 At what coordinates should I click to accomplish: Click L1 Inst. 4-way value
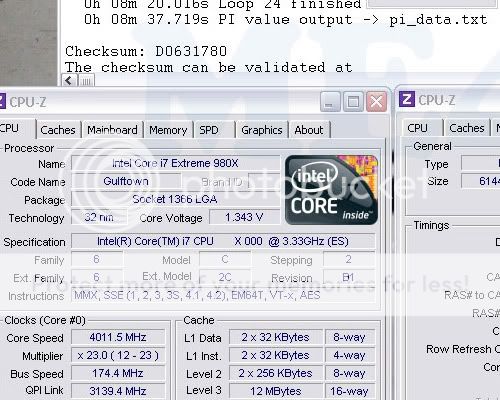point(350,355)
